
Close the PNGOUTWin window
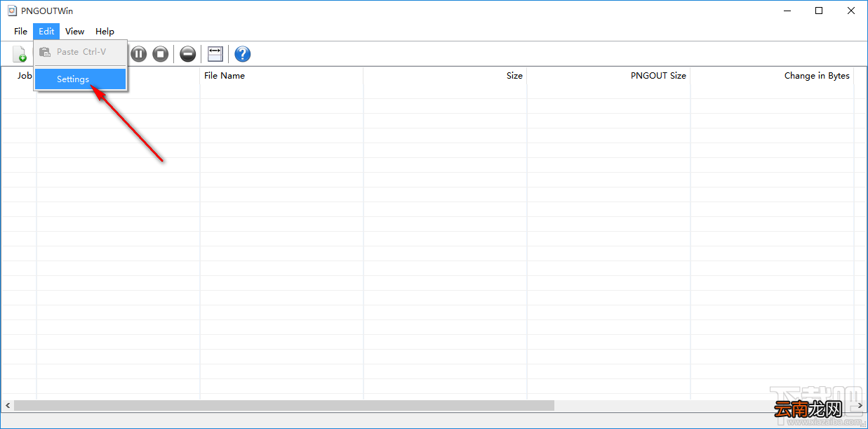(851, 11)
